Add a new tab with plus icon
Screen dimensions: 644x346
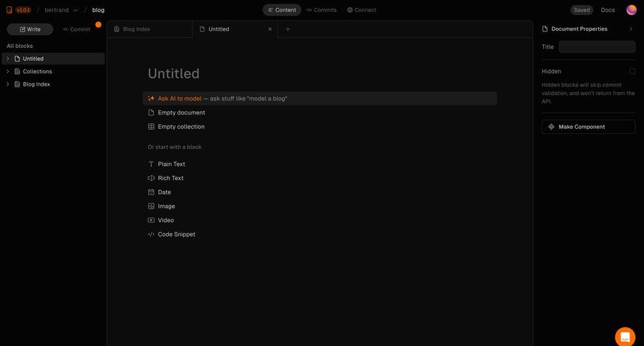(288, 29)
